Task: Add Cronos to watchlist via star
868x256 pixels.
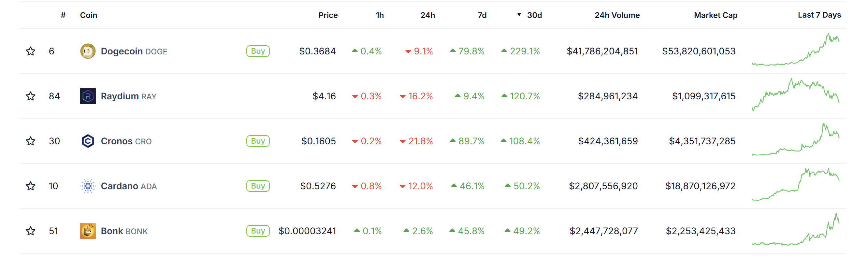Action: pos(31,141)
